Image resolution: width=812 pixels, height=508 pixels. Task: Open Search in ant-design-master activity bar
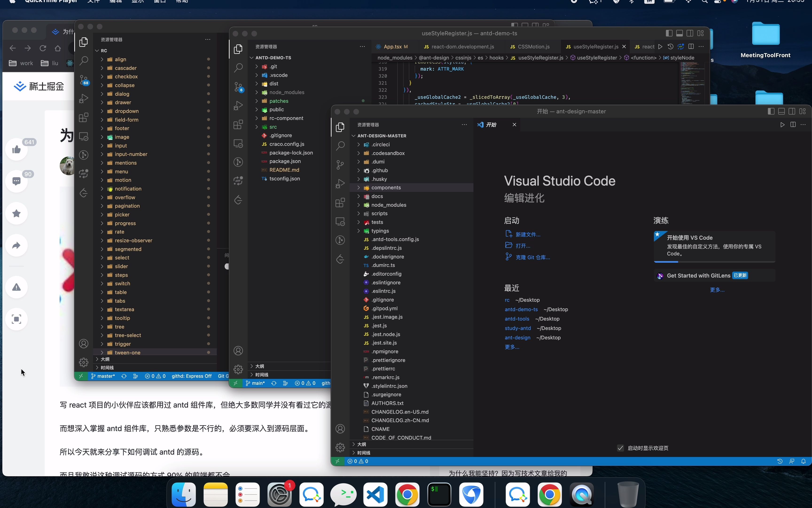point(340,146)
